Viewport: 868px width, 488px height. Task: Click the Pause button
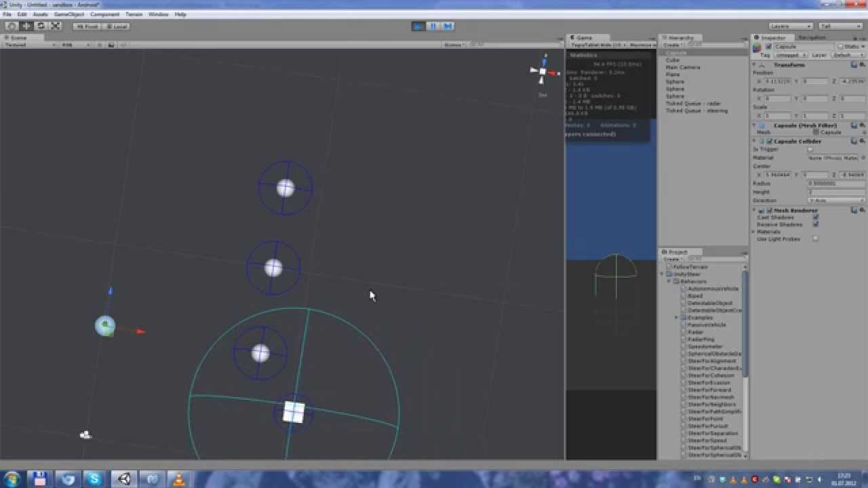[433, 26]
